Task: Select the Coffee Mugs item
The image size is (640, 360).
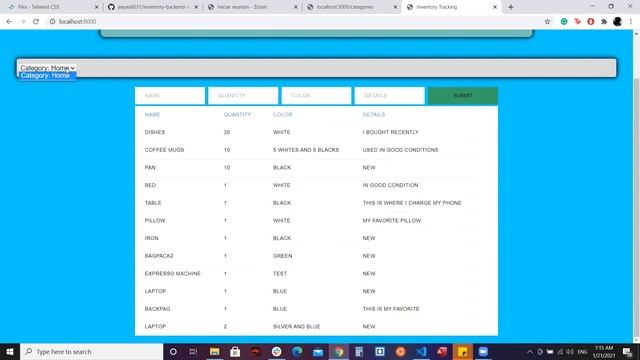Action: [164, 150]
